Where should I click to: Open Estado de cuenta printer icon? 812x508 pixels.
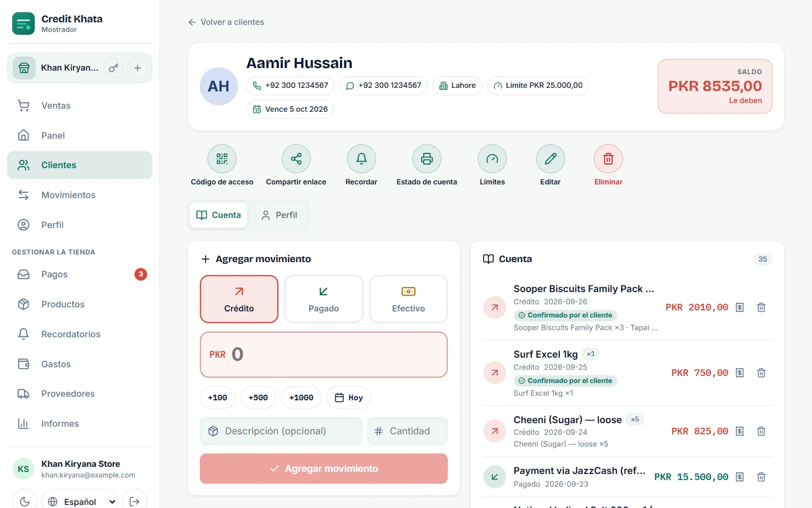tap(427, 159)
